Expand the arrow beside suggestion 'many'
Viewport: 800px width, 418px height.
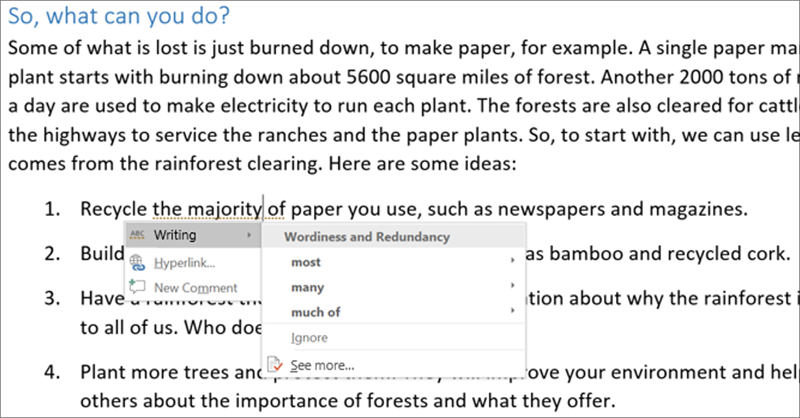pos(514,287)
